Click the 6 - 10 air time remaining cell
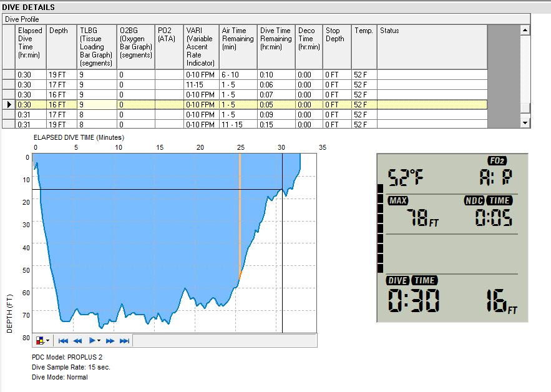 click(x=238, y=74)
